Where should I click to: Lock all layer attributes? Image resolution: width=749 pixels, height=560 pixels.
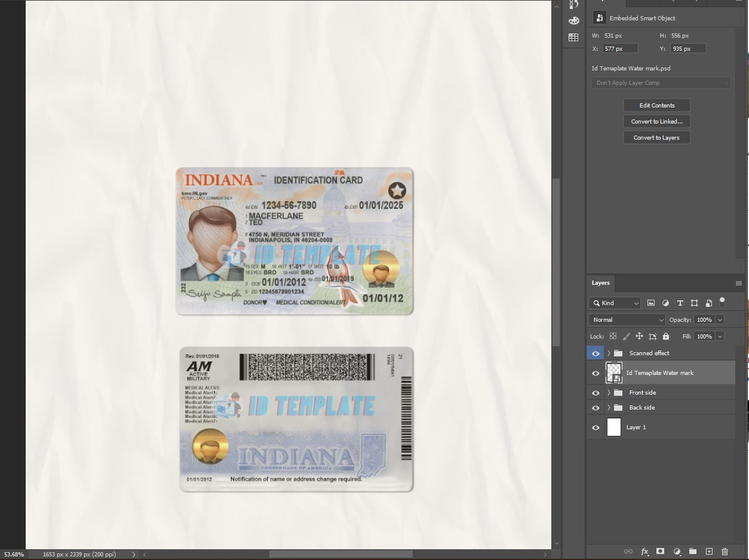tap(666, 337)
